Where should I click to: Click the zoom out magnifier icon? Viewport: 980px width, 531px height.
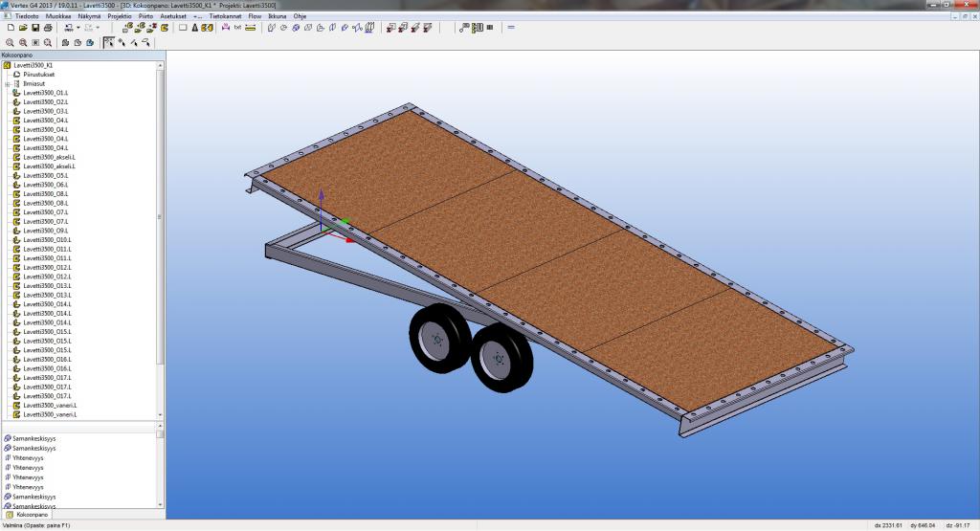pyautogui.click(x=23, y=42)
